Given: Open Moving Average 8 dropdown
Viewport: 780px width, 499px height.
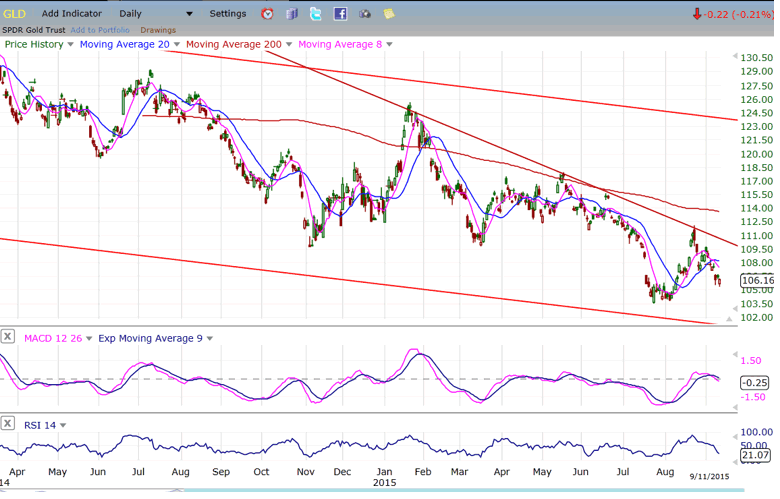Looking at the screenshot, I should (389, 45).
